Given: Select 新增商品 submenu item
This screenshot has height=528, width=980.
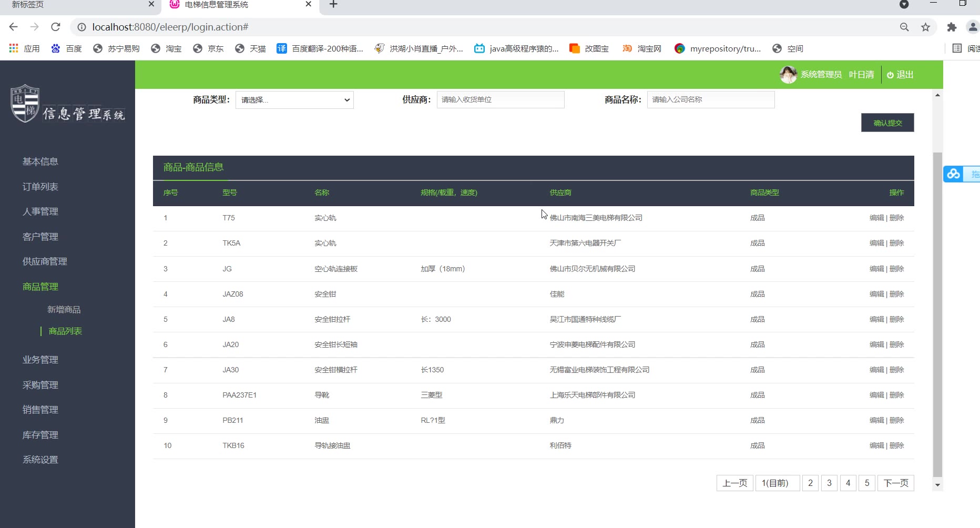Looking at the screenshot, I should (x=64, y=310).
